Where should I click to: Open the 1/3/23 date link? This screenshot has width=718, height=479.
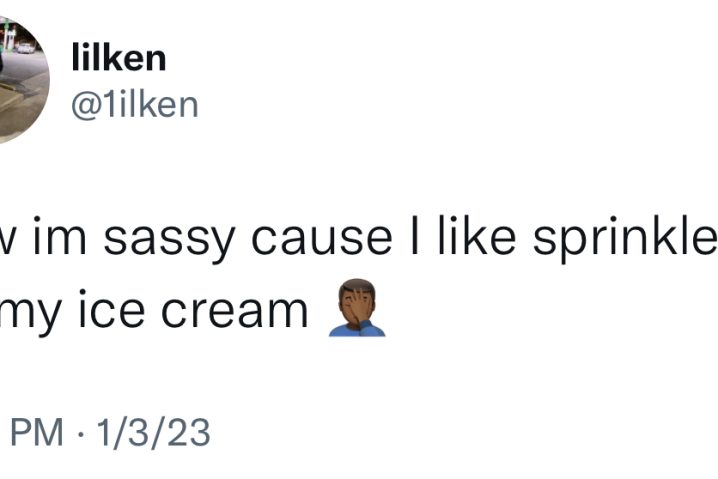click(153, 432)
